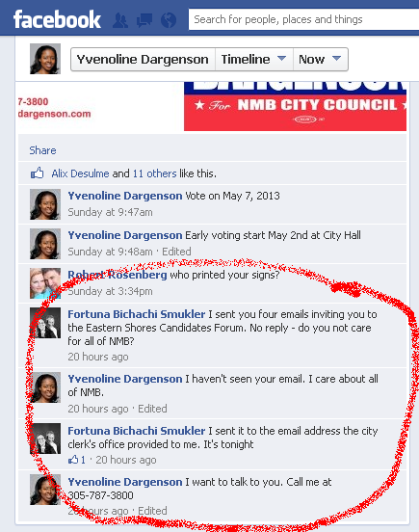
Task: Open Fortuna Bichachi Smukler's avatar on first comment
Action: point(45,323)
